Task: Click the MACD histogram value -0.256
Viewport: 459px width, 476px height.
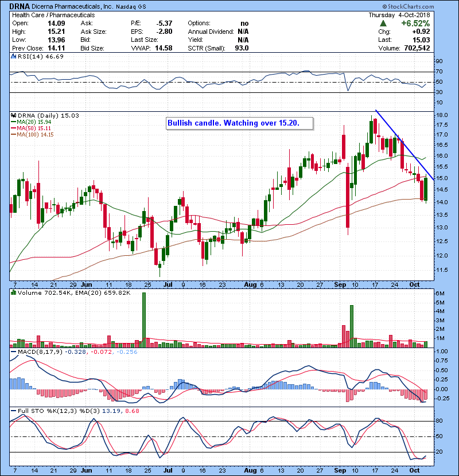Action: coord(127,352)
